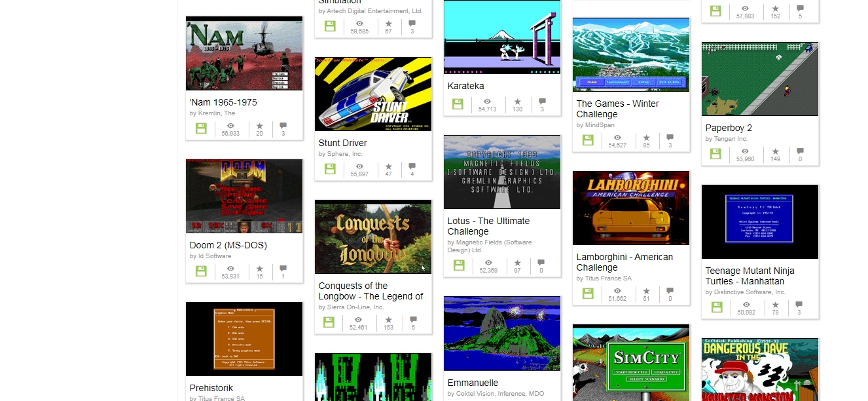This screenshot has width=868, height=401.
Task: Select the 'Nam helicopter screenshot thumbnail
Action: point(244,53)
